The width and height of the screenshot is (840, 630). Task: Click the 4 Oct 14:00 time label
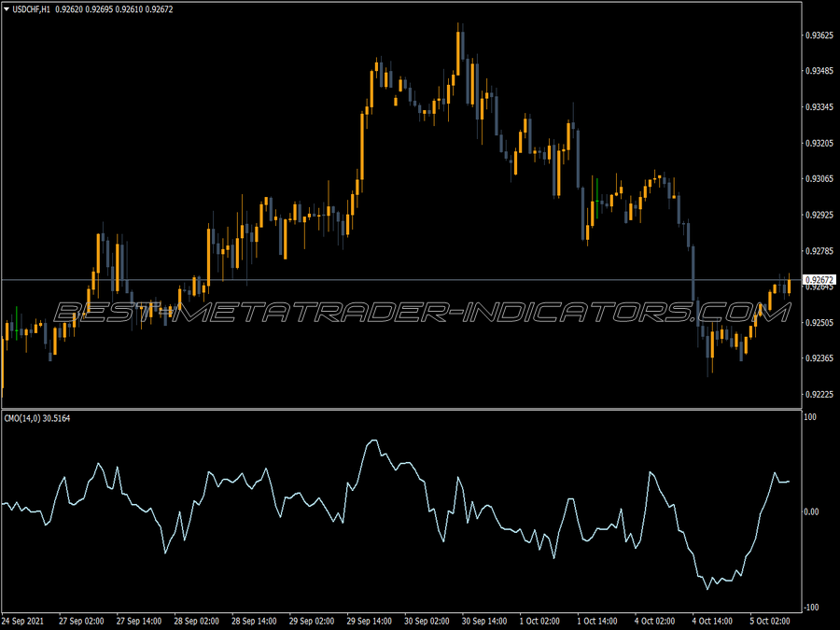(712, 621)
